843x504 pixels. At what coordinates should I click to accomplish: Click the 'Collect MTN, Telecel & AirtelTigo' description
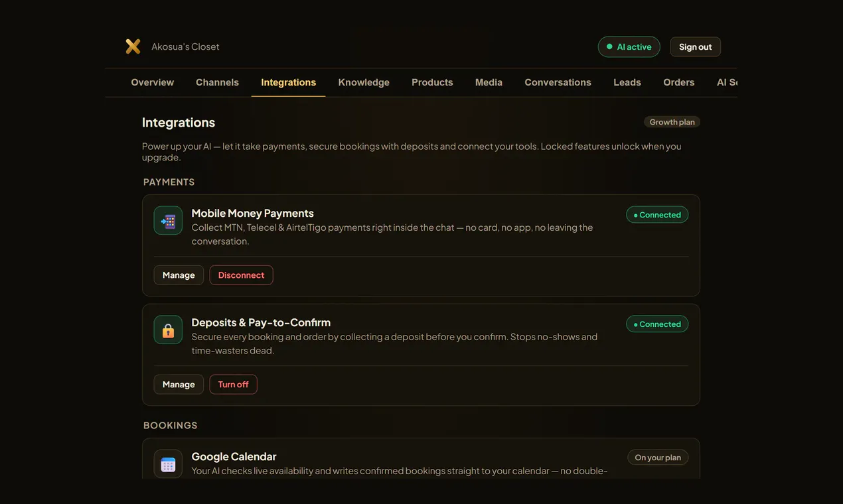[392, 234]
